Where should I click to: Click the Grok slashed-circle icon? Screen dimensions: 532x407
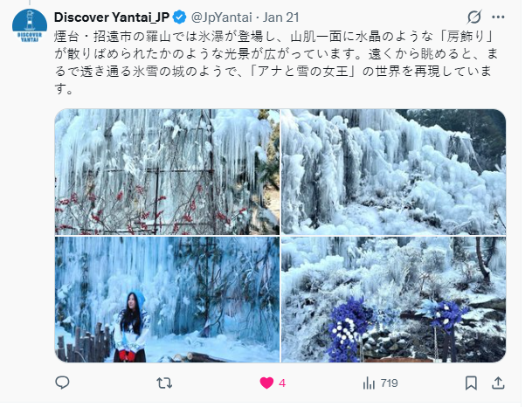click(473, 17)
